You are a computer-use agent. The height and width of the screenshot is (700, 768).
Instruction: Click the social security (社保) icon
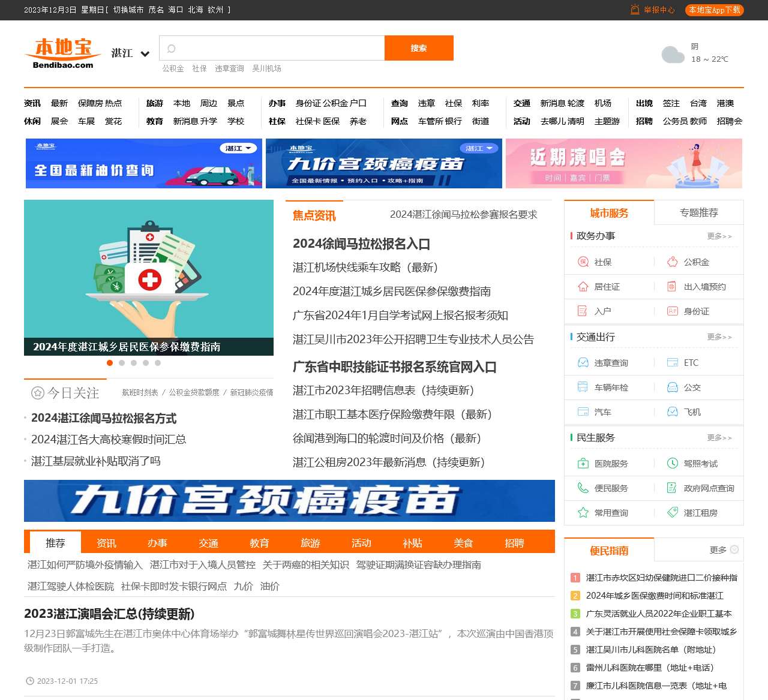pyautogui.click(x=583, y=262)
